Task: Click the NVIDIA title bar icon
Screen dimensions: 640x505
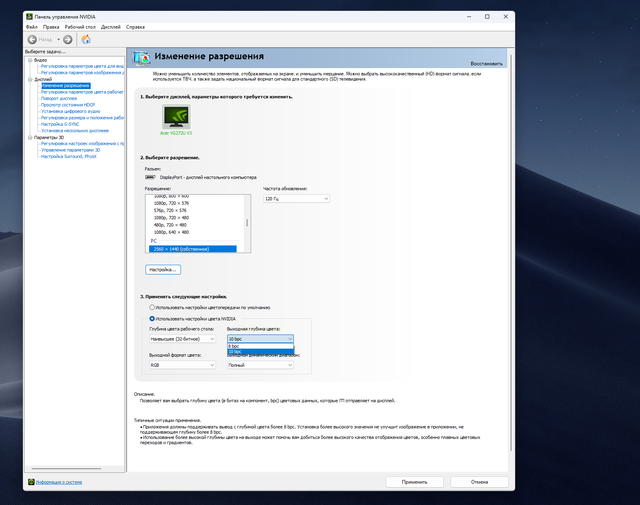Action: (x=29, y=17)
